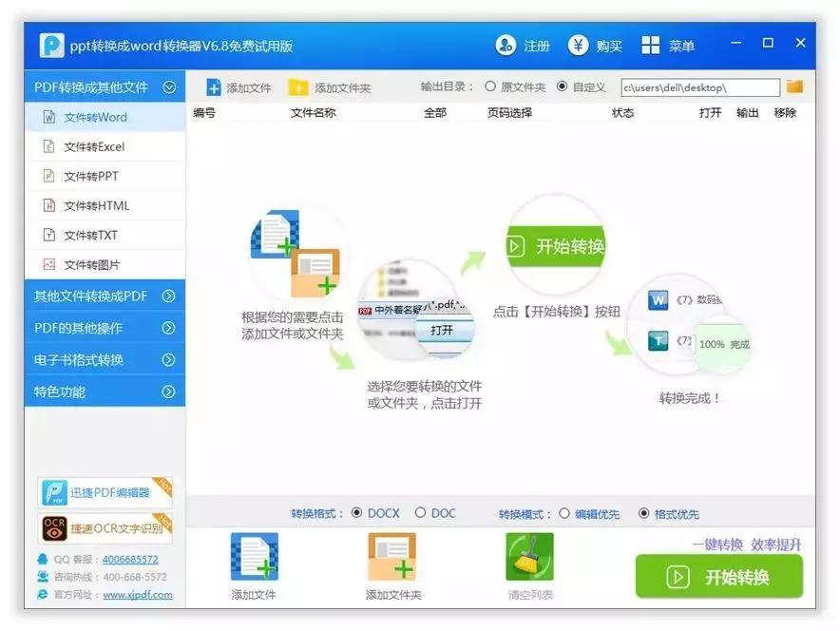The height and width of the screenshot is (631, 840).
Task: Open the output directory browse folder icon
Action: coord(794,86)
